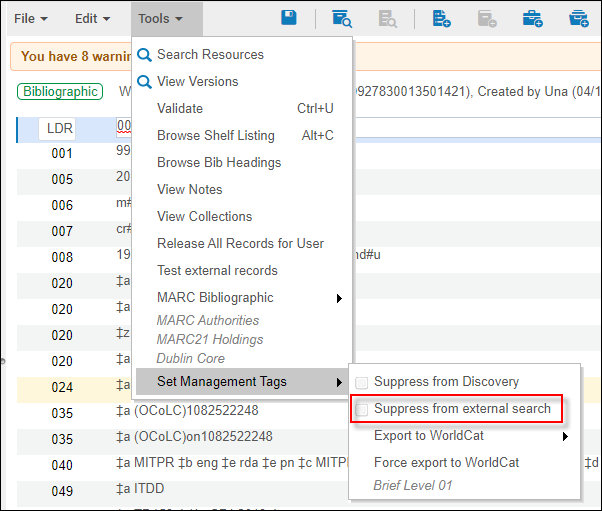602x511 pixels.
Task: Open the File dropdown menu
Action: (x=31, y=18)
